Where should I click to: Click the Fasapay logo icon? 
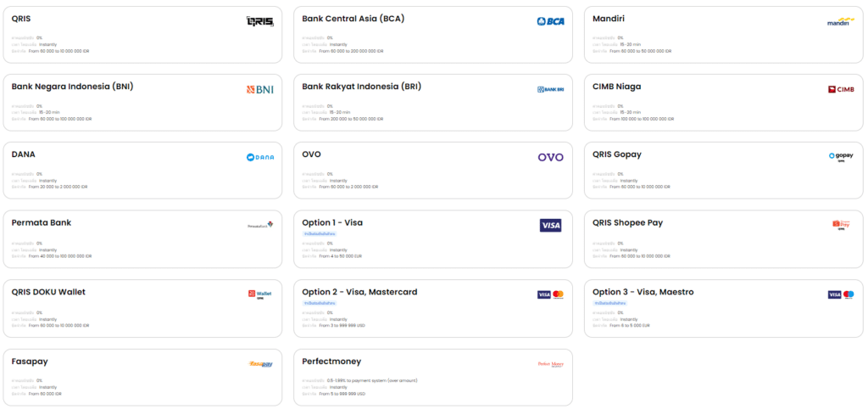pos(259,364)
